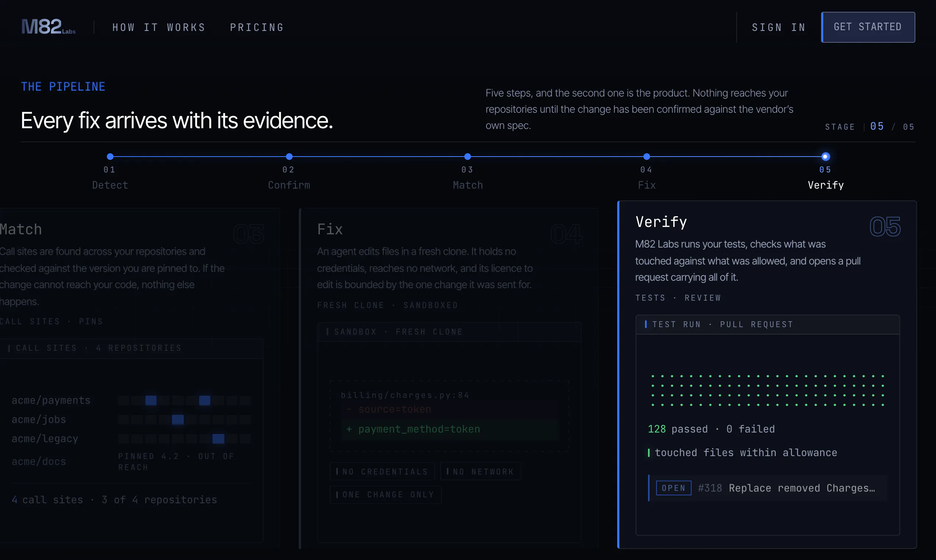Viewport: 936px width, 560px height.
Task: Click the billing/charges.py:84 file path
Action: [x=405, y=395]
